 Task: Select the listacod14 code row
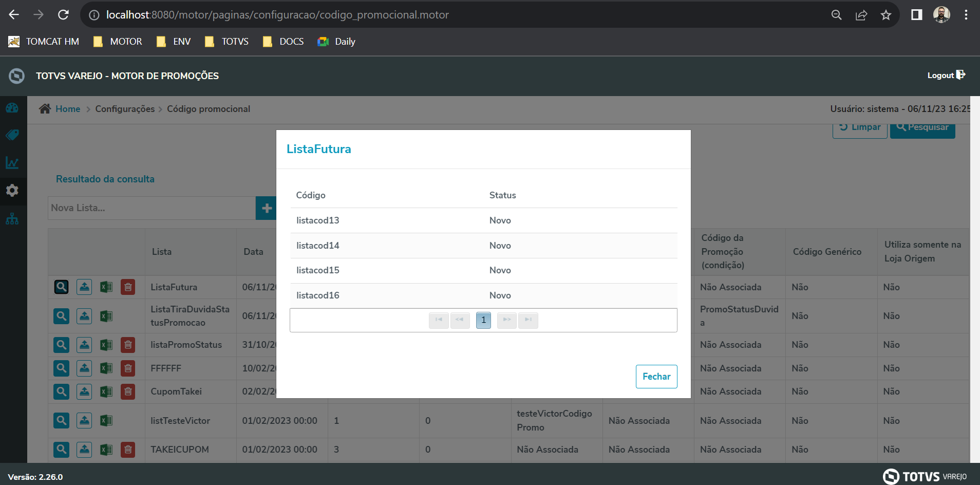coord(483,246)
